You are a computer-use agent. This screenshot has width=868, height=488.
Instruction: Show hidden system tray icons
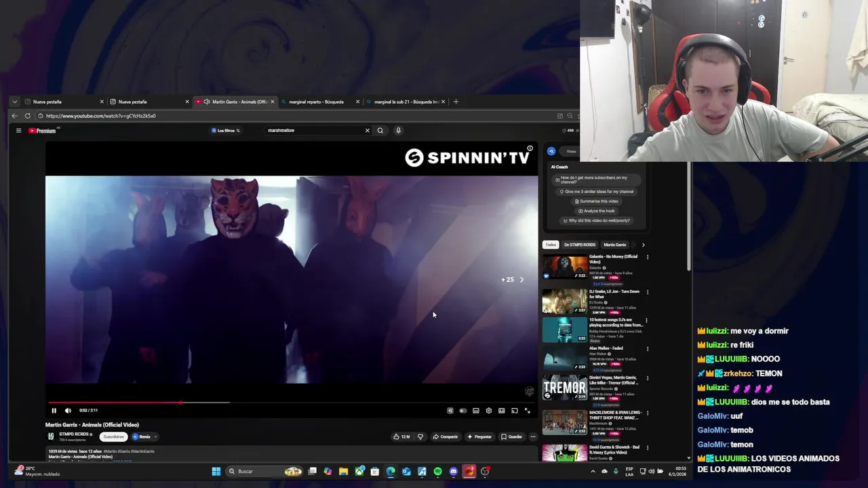coord(593,471)
